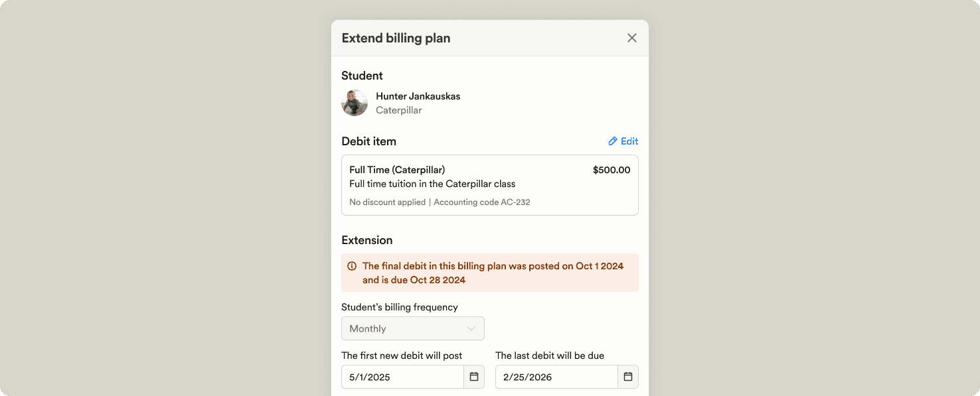Screen dimensions: 980x396
Task: Click into the 5/1/2025 date field
Action: click(402, 377)
